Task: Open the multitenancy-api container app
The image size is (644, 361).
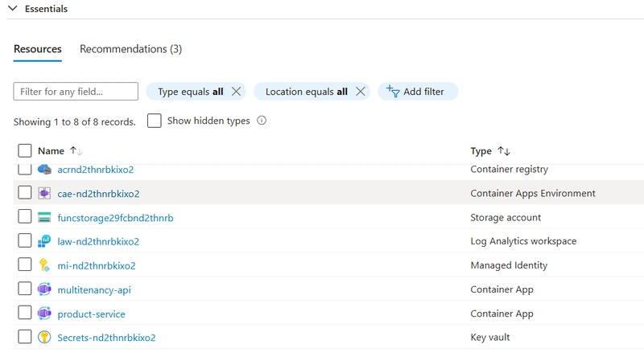Action: tap(94, 290)
